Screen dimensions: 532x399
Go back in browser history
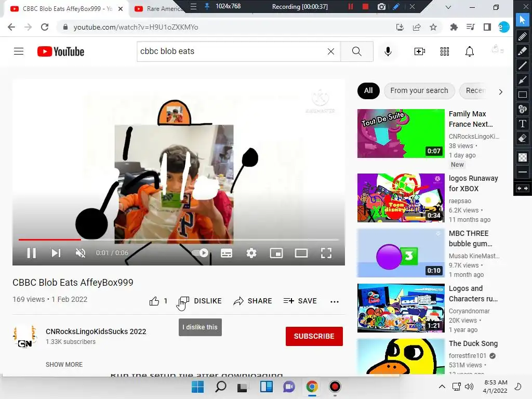11,27
